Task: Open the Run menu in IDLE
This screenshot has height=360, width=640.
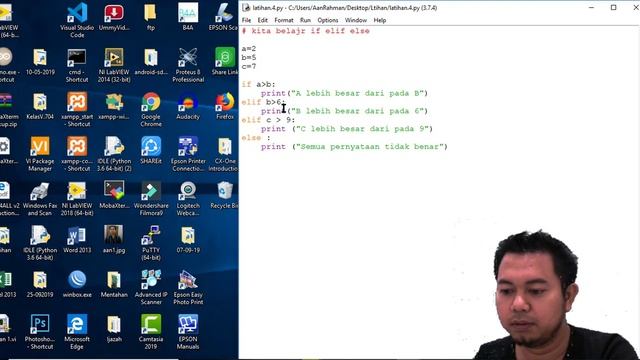Action: pyautogui.click(x=305, y=20)
